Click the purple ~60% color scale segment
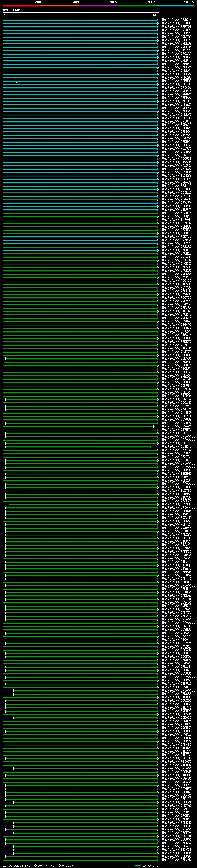Image resolution: width=197 pixels, height=868 pixels. click(98, 6)
